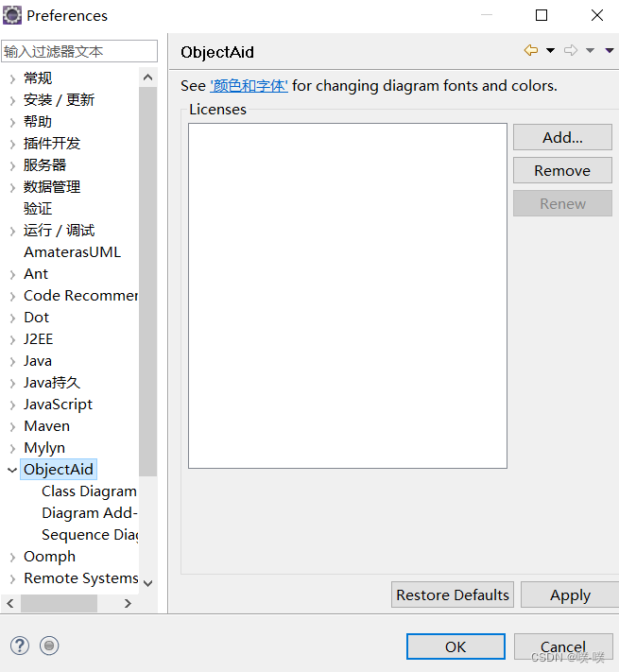Image resolution: width=619 pixels, height=672 pixels.
Task: Confirm with the OK button
Action: [x=456, y=646]
